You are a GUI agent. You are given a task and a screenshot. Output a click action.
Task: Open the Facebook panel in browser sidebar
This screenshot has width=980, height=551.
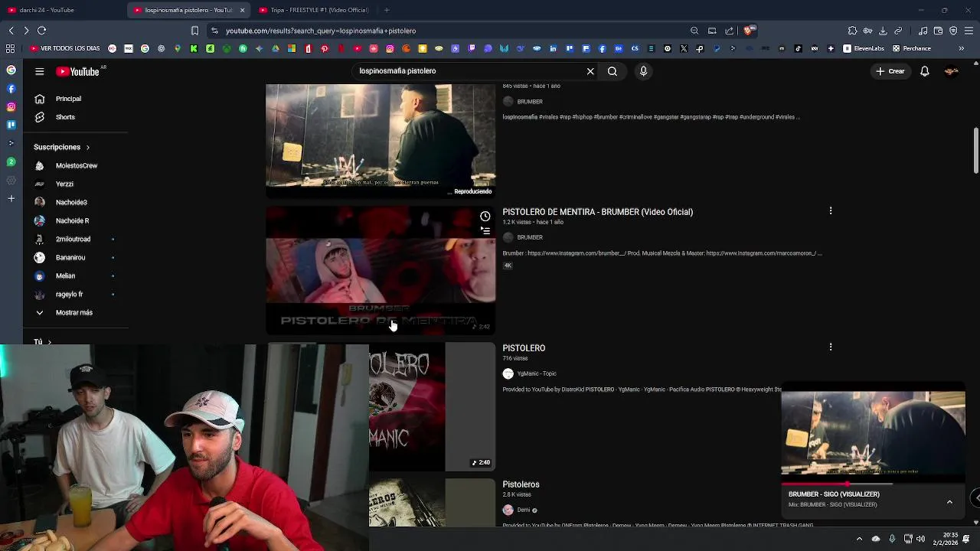point(11,89)
